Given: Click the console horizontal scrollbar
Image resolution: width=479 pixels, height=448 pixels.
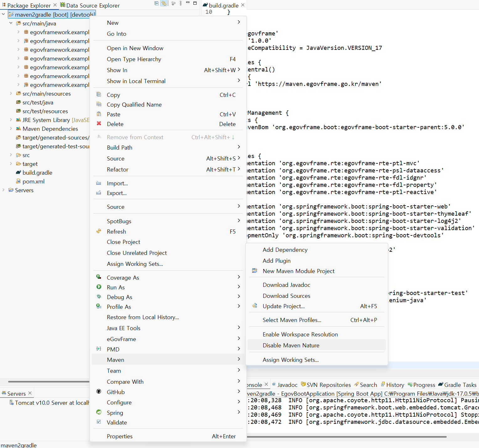Looking at the screenshot, I should click(345, 437).
